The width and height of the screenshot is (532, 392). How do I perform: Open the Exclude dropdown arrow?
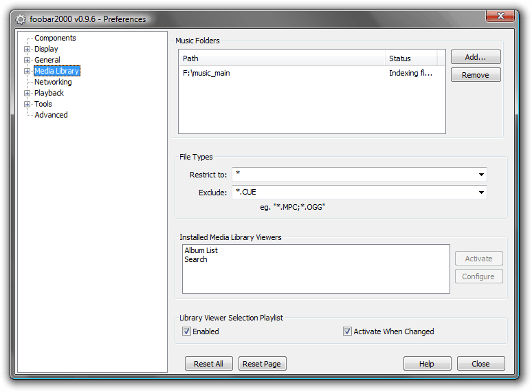[481, 193]
